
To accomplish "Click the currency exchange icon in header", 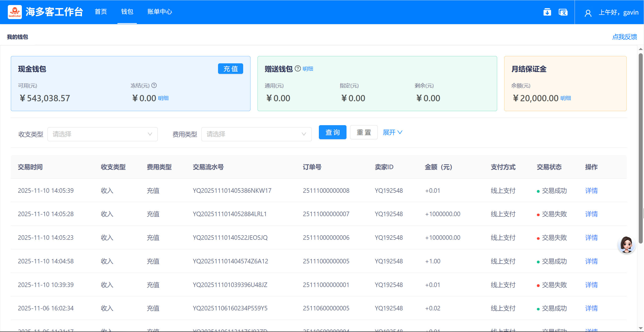I will [563, 12].
